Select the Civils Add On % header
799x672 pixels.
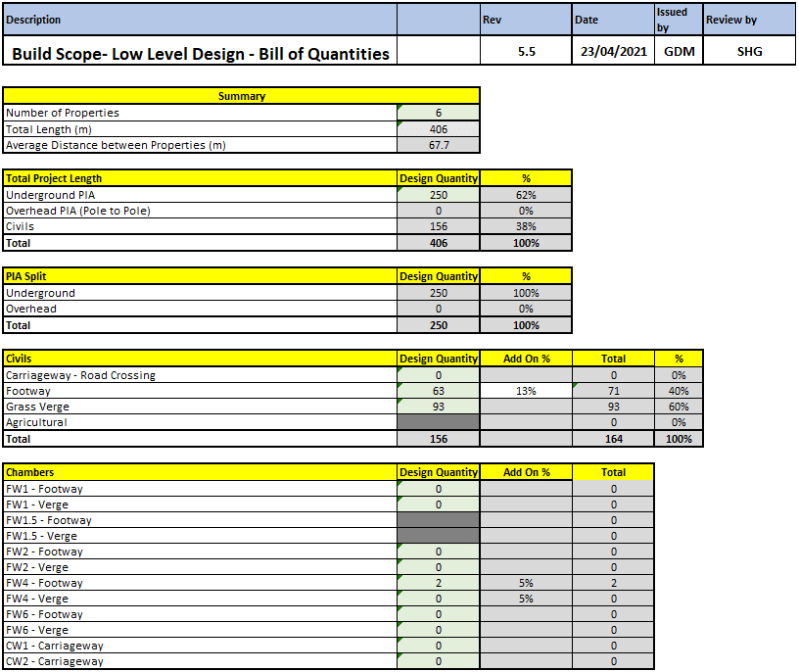pyautogui.click(x=526, y=359)
